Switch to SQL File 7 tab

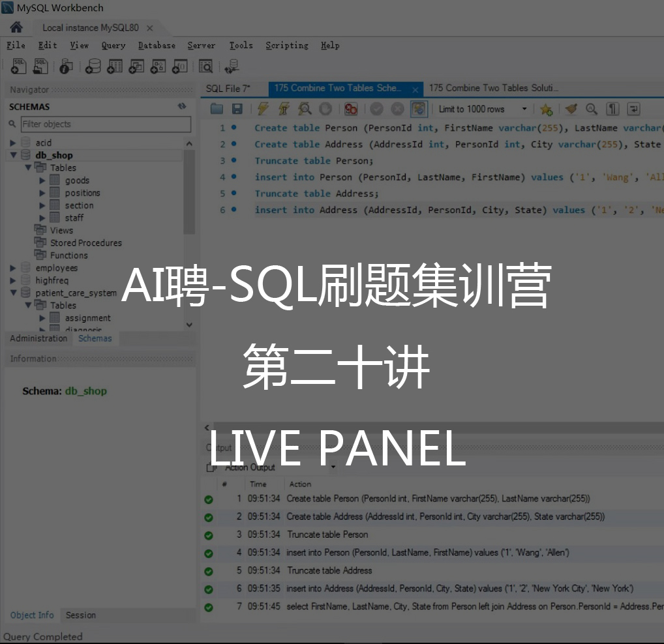pyautogui.click(x=228, y=89)
